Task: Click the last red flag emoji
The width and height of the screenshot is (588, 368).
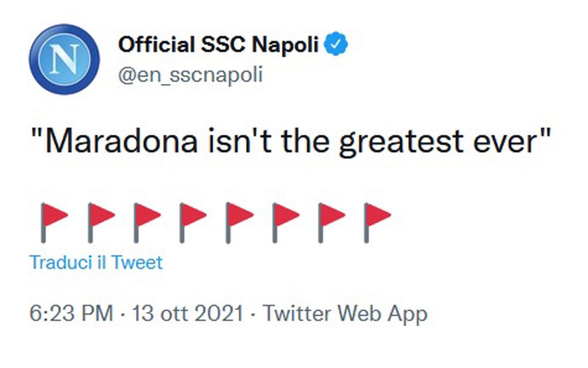Action: [377, 222]
